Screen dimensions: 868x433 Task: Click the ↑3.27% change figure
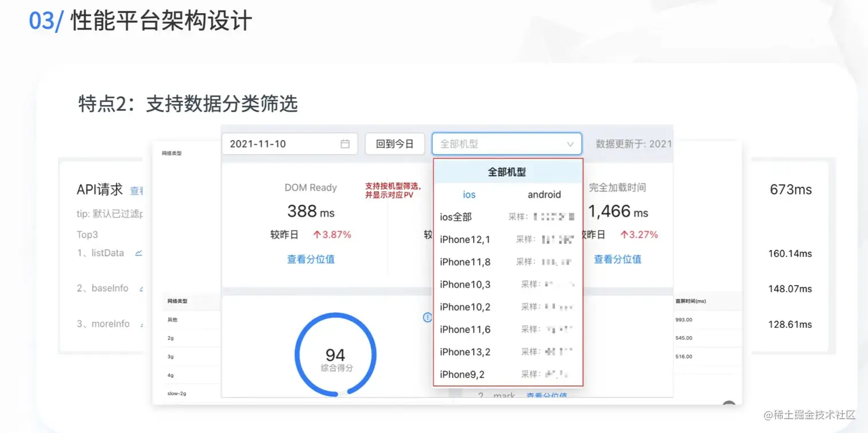click(639, 235)
